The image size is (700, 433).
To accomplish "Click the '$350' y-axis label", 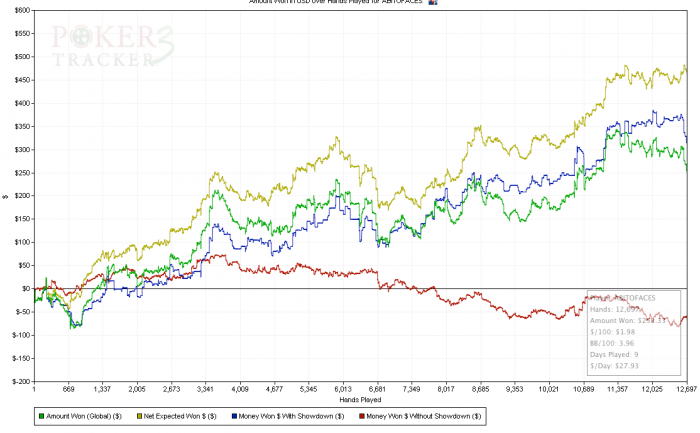I will click(x=22, y=126).
